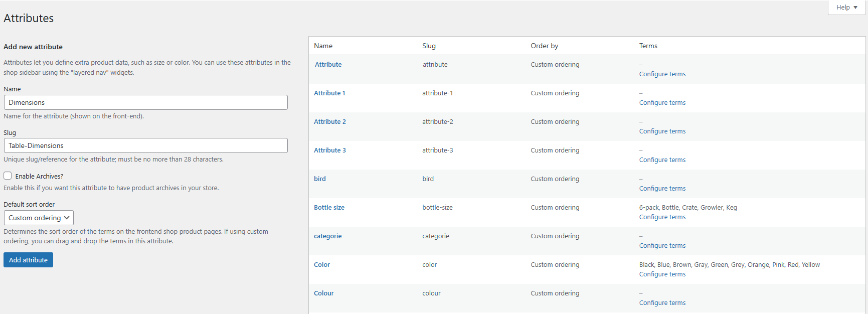
Task: Configure terms for Color attribute
Action: 662,274
